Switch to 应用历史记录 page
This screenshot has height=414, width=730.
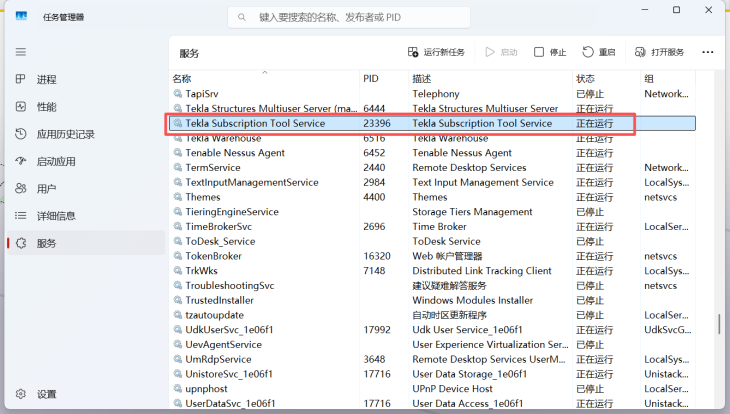[x=86, y=134]
